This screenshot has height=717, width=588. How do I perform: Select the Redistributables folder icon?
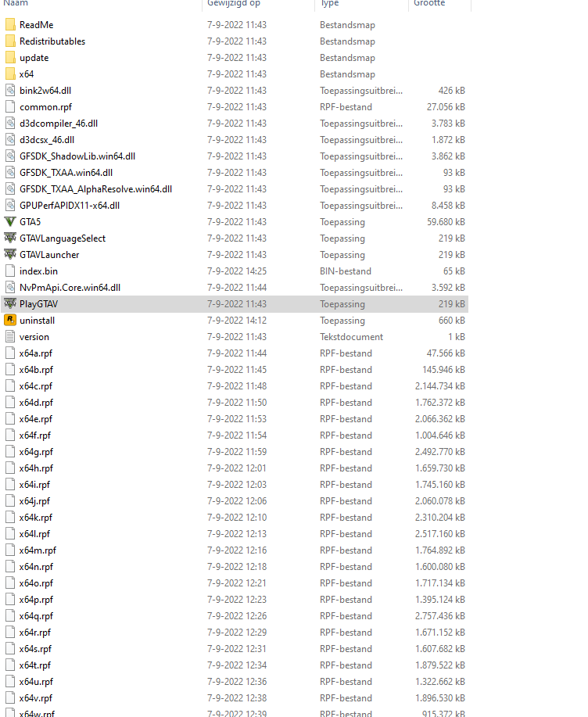click(x=10, y=41)
